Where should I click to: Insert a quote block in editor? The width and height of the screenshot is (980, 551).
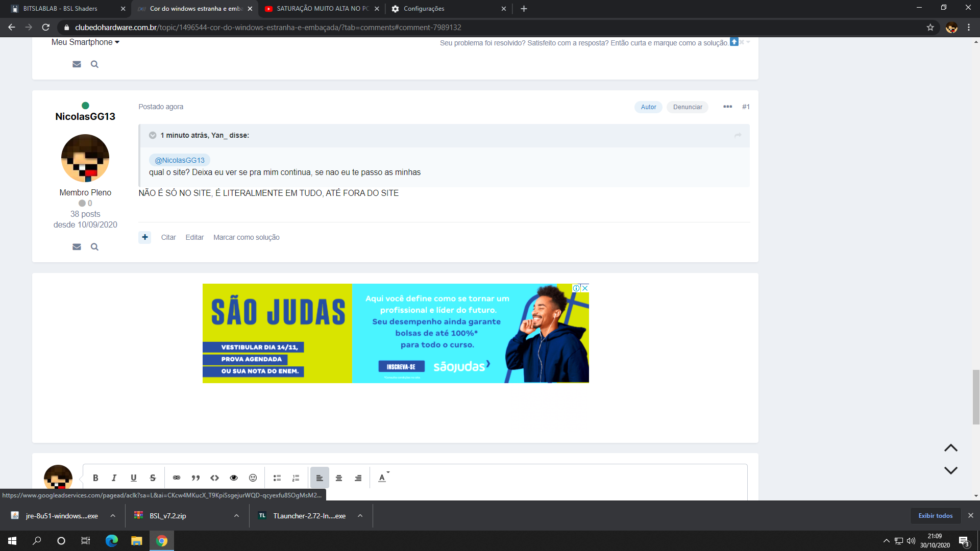coord(195,478)
